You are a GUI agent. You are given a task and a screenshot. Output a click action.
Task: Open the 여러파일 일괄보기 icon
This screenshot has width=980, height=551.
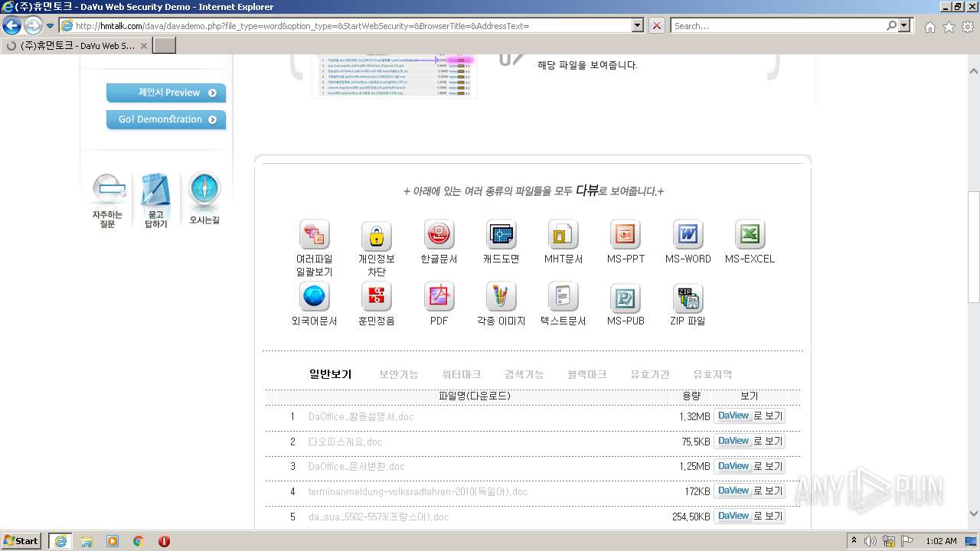pos(314,235)
